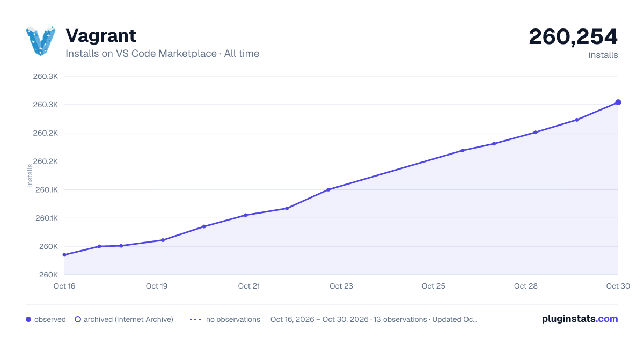Open the pluginstats.com link
The image size is (644, 338).
coord(580,319)
